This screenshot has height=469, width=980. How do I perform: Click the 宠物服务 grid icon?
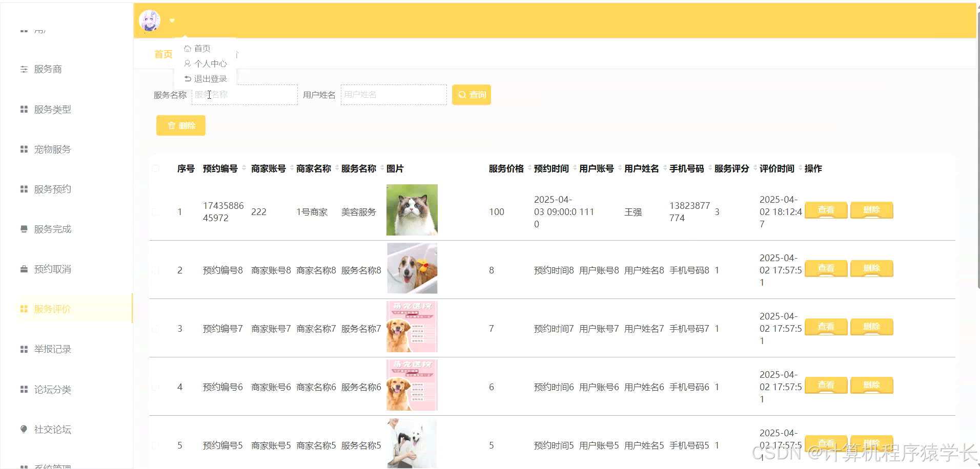pyautogui.click(x=24, y=149)
